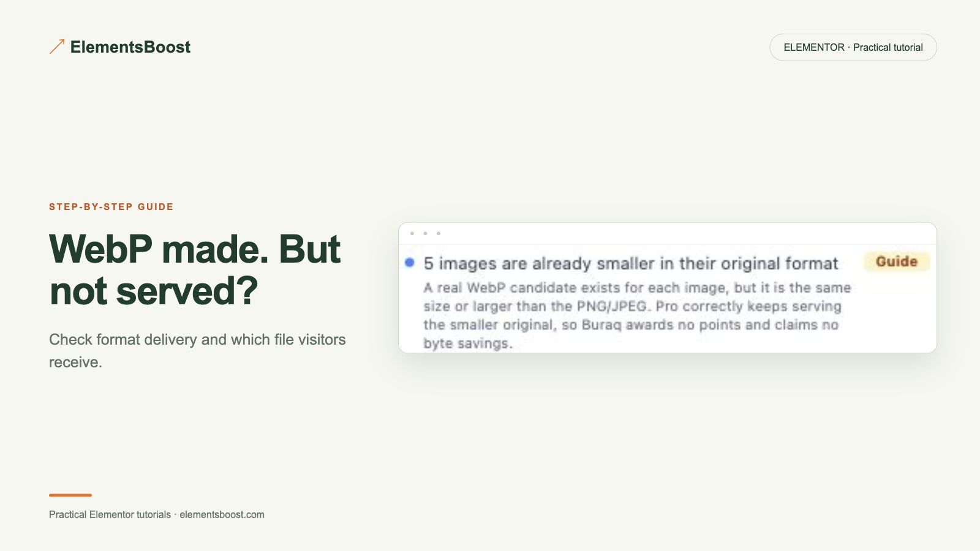
Task: Click the 'A real WebP candidate exists' description
Action: [637, 315]
